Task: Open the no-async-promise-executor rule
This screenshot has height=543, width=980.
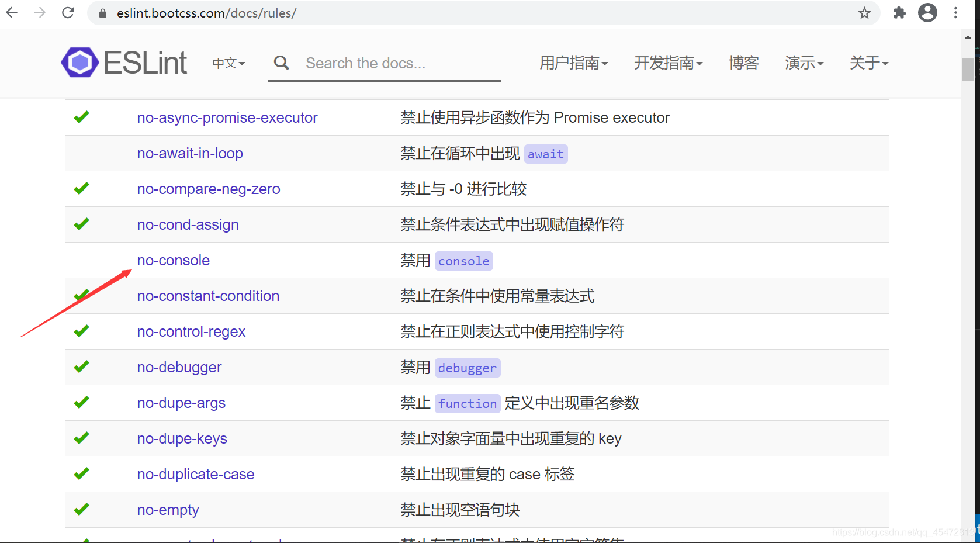Action: [x=227, y=117]
